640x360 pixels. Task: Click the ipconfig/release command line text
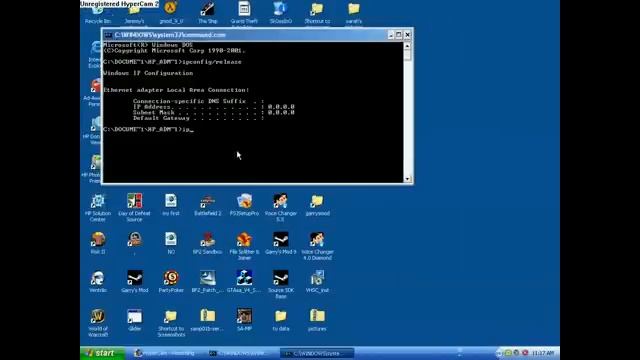(x=213, y=62)
